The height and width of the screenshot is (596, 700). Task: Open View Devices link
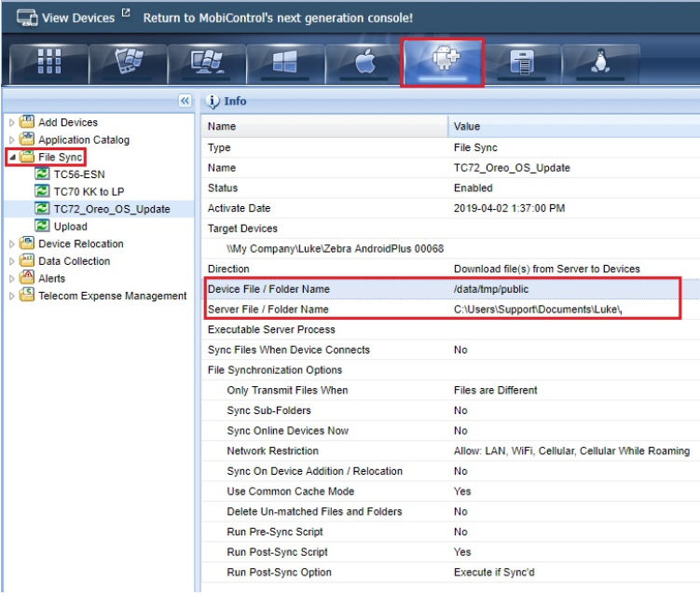(78, 18)
